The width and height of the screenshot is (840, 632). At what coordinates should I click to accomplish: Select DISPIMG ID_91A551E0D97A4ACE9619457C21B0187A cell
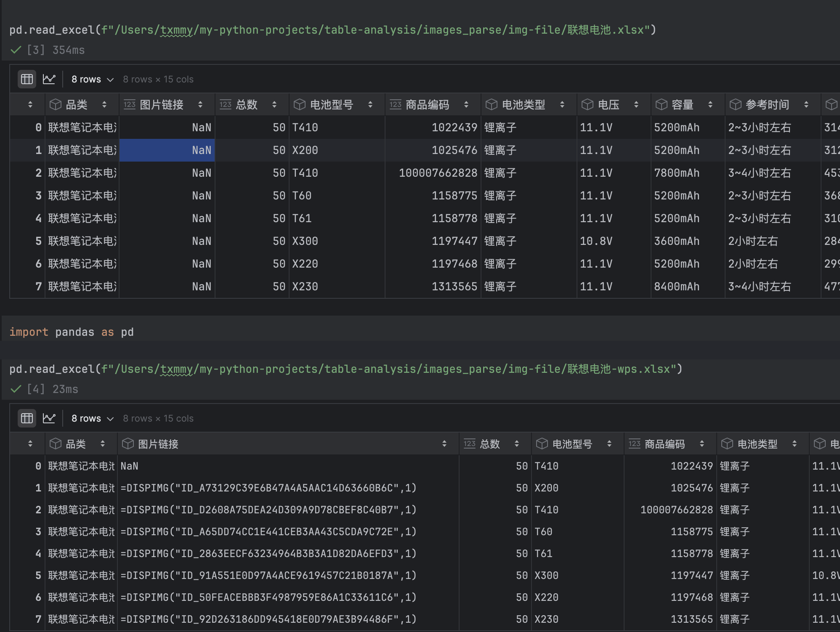(288, 576)
